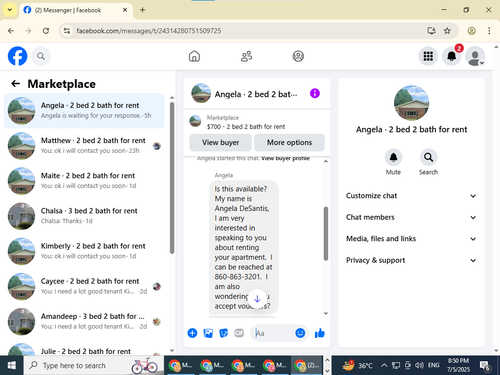Click Angela's large profile thumbnail
This screenshot has width=500, height=375.
[411, 103]
